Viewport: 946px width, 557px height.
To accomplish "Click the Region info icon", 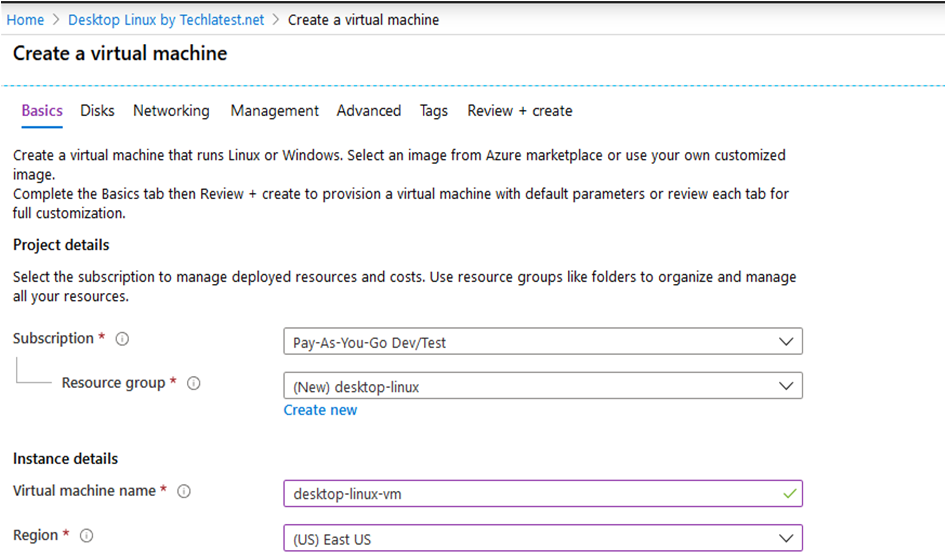I will (x=86, y=536).
